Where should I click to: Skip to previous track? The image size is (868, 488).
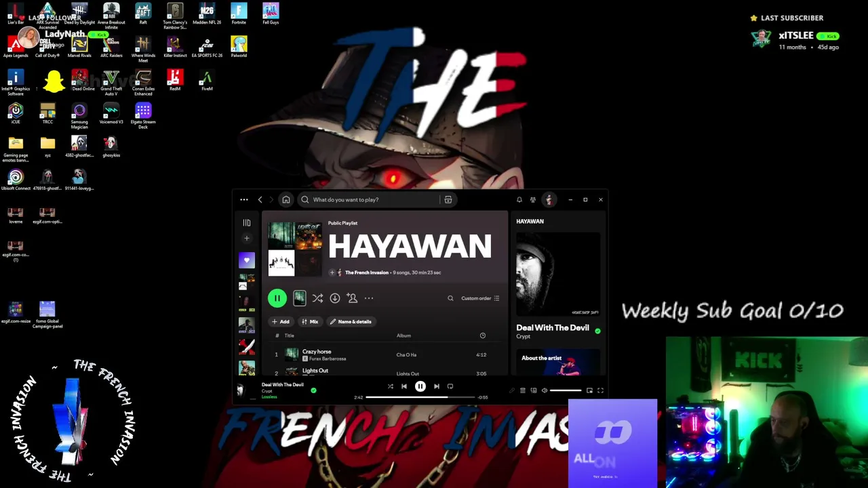click(404, 386)
